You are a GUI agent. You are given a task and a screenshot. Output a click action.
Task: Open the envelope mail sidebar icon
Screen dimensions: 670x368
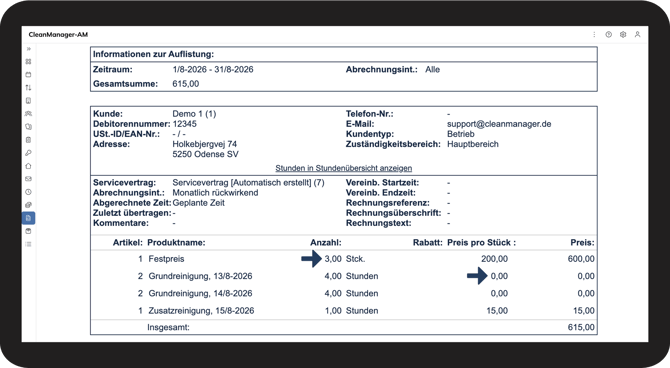pyautogui.click(x=29, y=179)
